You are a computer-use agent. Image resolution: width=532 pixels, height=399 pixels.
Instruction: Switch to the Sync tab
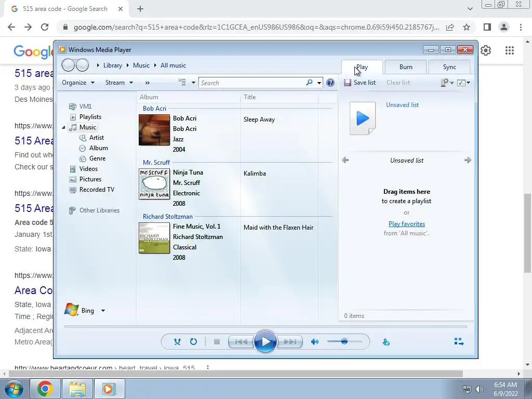(x=449, y=67)
